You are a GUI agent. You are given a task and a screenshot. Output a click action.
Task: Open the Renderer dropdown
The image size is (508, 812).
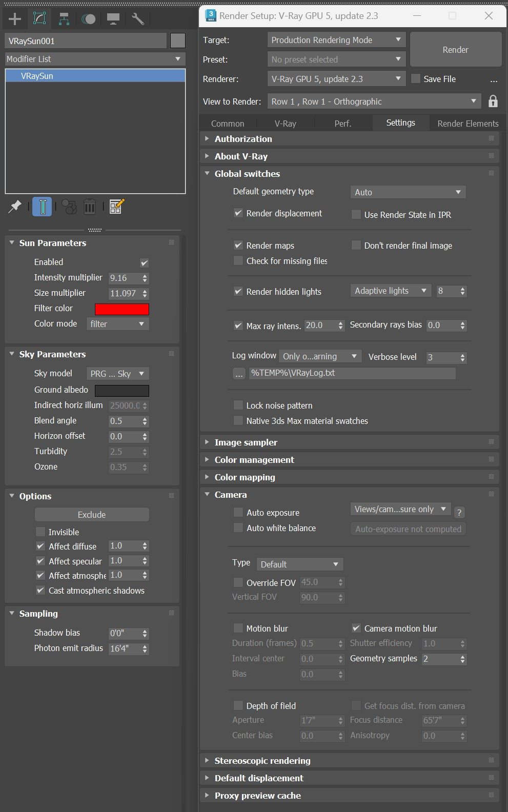(336, 79)
